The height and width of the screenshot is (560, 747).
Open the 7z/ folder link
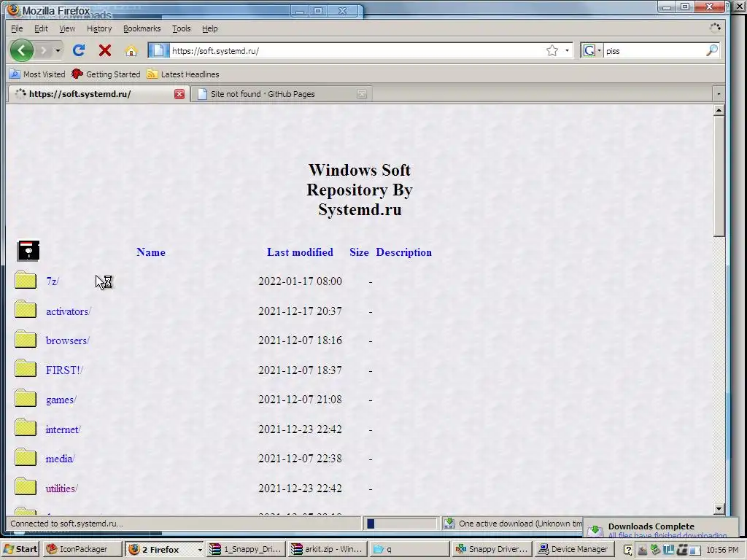pos(53,281)
